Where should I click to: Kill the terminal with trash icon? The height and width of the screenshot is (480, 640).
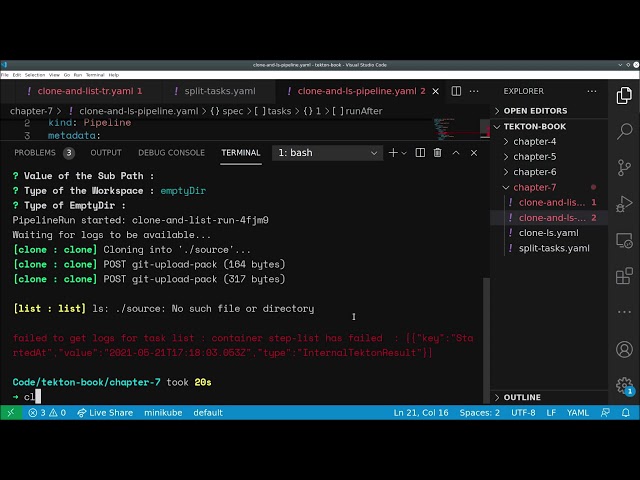pos(438,153)
